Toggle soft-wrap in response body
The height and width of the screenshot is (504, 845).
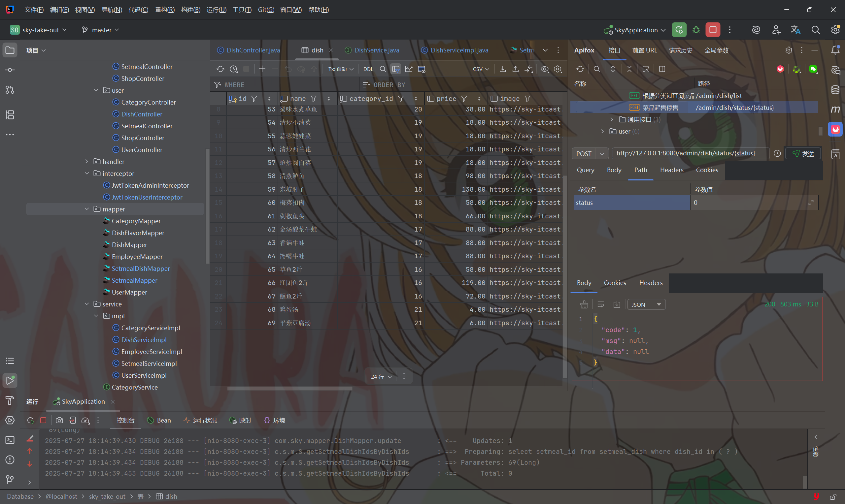pyautogui.click(x=600, y=305)
